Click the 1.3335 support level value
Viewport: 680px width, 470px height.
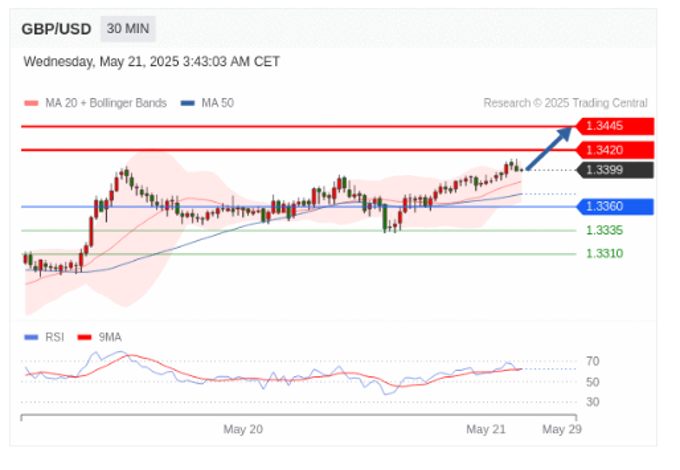coord(605,230)
